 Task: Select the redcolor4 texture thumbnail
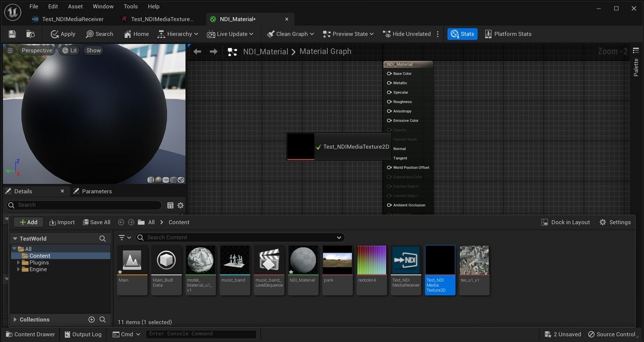pos(372,260)
